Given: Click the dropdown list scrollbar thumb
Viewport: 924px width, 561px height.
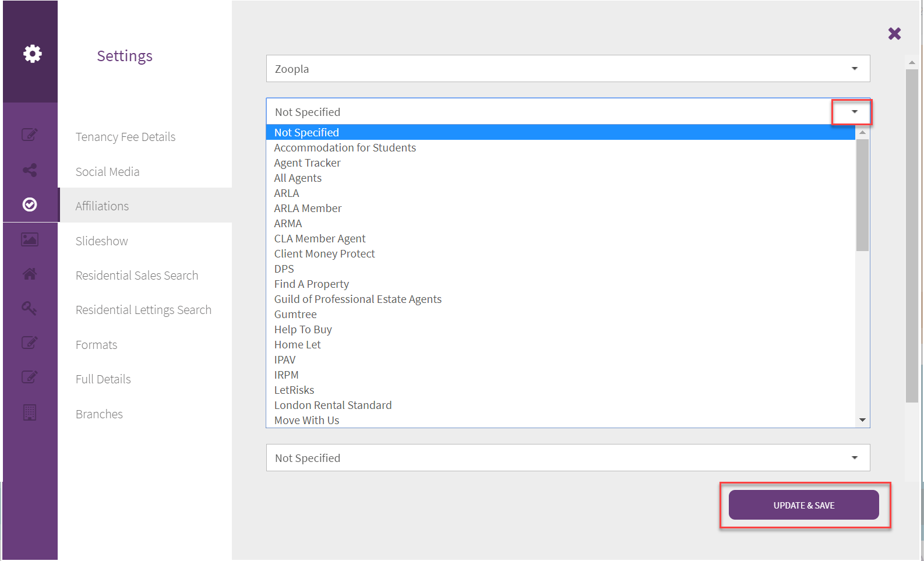Looking at the screenshot, I should [862, 195].
